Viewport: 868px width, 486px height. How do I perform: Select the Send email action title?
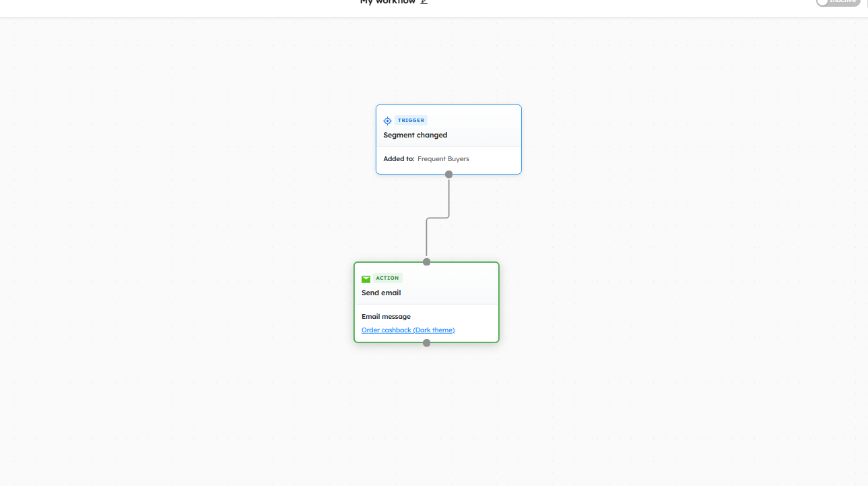tap(381, 293)
